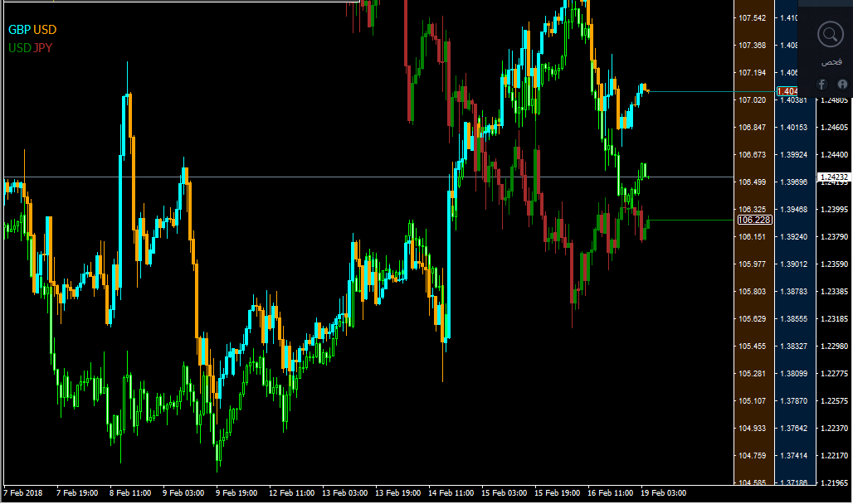Click 107.542 on the brown price scale
This screenshot has height=504, width=853.
point(751,17)
